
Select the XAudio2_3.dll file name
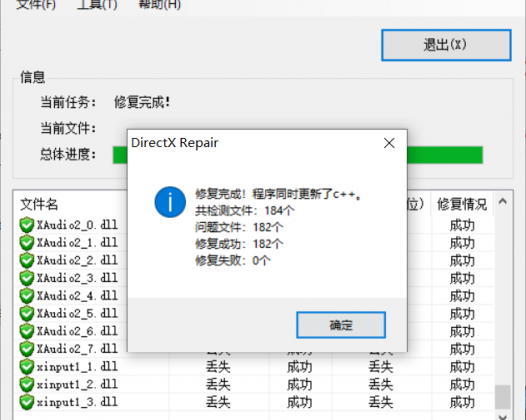tap(77, 278)
